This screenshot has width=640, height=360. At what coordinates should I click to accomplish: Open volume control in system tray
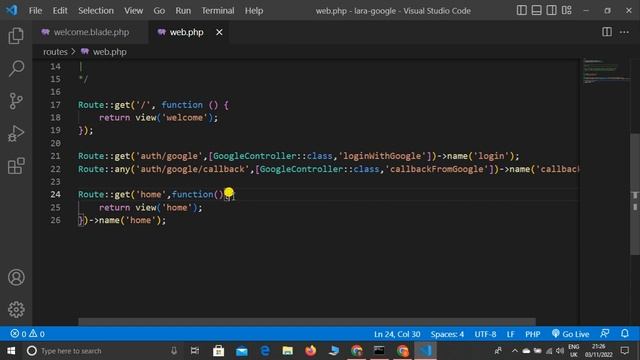[560, 351]
